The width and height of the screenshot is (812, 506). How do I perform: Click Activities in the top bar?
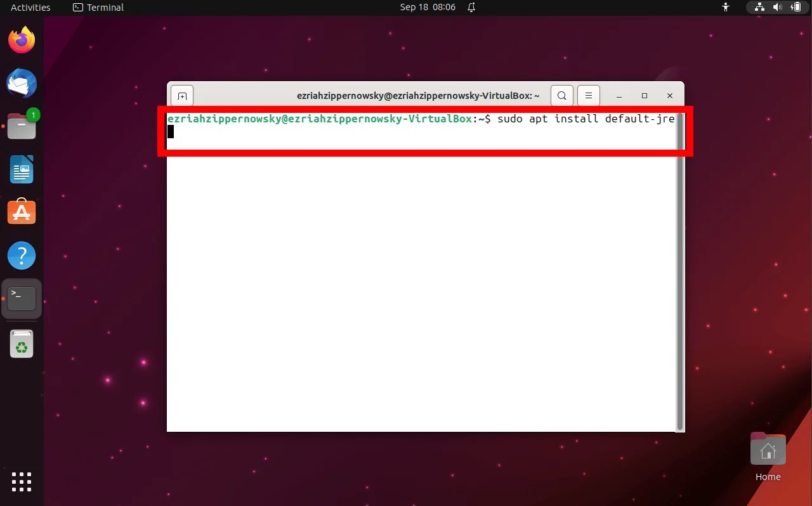pos(30,7)
